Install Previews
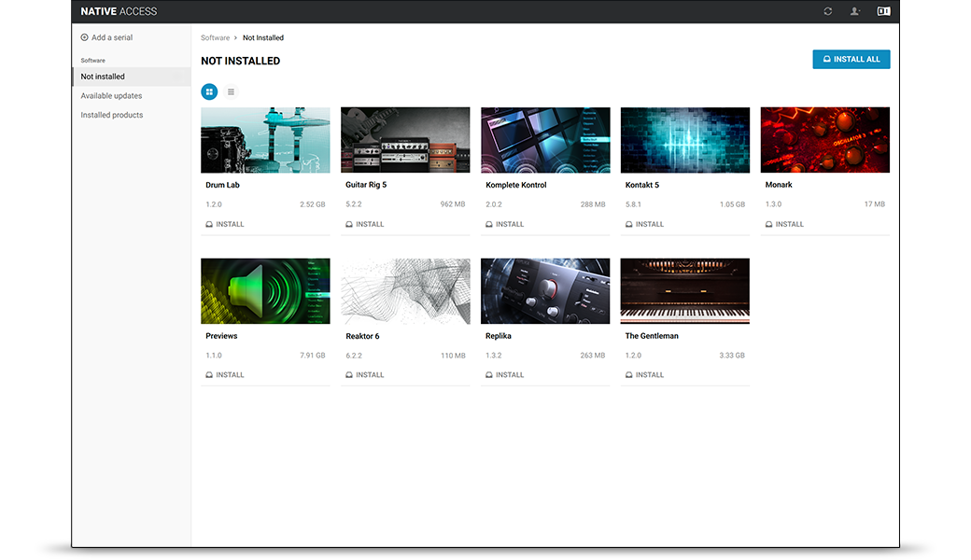 (225, 375)
